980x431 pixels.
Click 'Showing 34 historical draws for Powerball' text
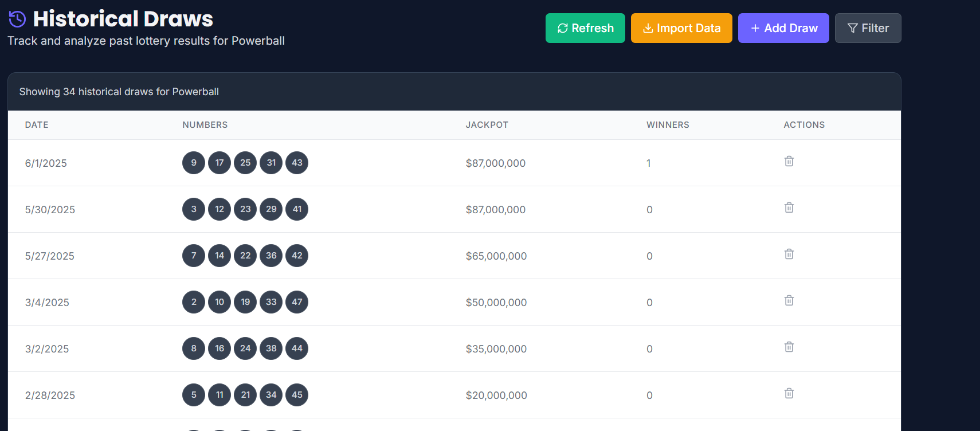coord(119,92)
